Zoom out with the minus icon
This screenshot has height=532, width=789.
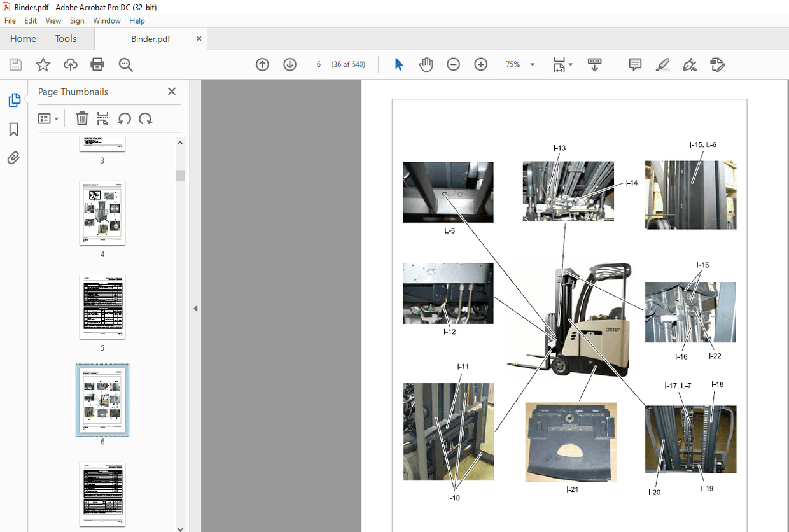453,64
